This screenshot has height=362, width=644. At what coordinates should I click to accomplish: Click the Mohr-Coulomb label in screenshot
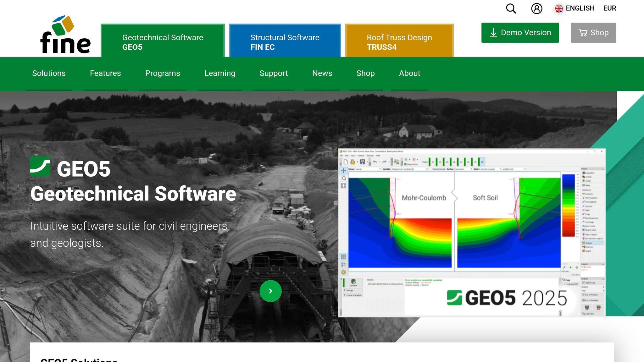pos(424,198)
